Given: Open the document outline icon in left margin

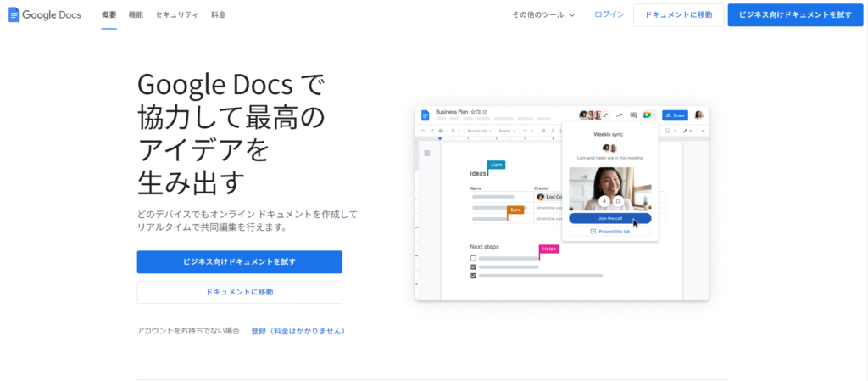Looking at the screenshot, I should (427, 154).
